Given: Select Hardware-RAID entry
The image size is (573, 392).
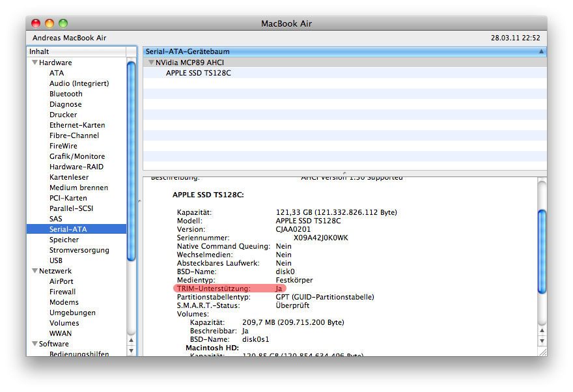Looking at the screenshot, I should (x=76, y=167).
